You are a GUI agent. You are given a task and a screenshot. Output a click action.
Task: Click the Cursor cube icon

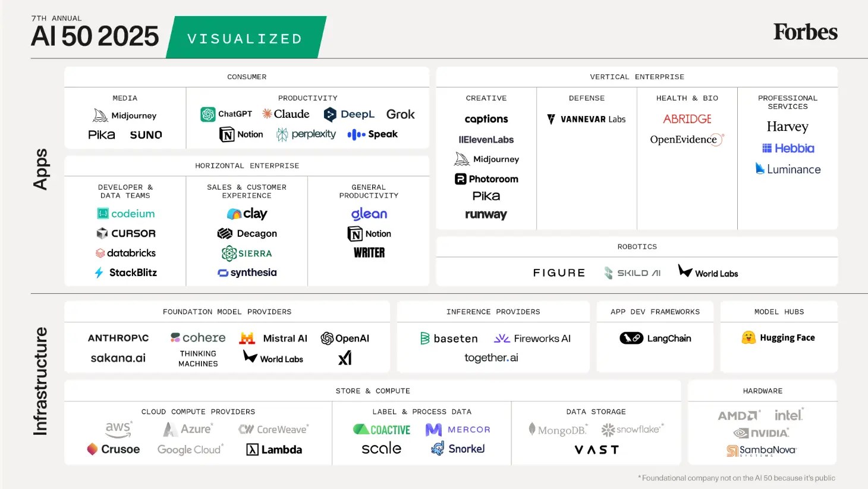coord(102,234)
